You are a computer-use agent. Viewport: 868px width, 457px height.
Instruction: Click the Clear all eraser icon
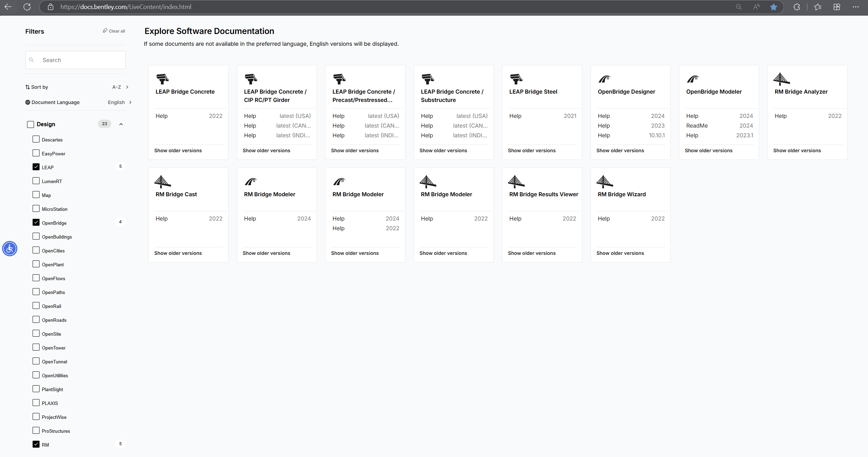(x=105, y=31)
